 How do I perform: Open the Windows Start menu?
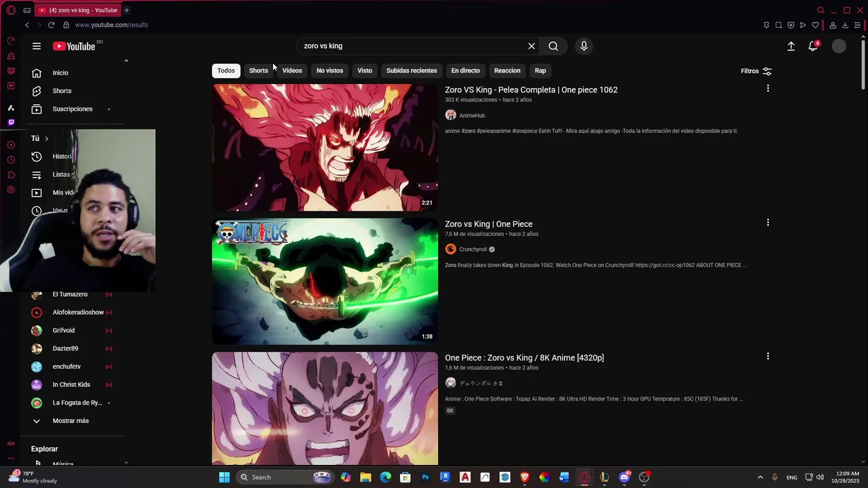224,477
